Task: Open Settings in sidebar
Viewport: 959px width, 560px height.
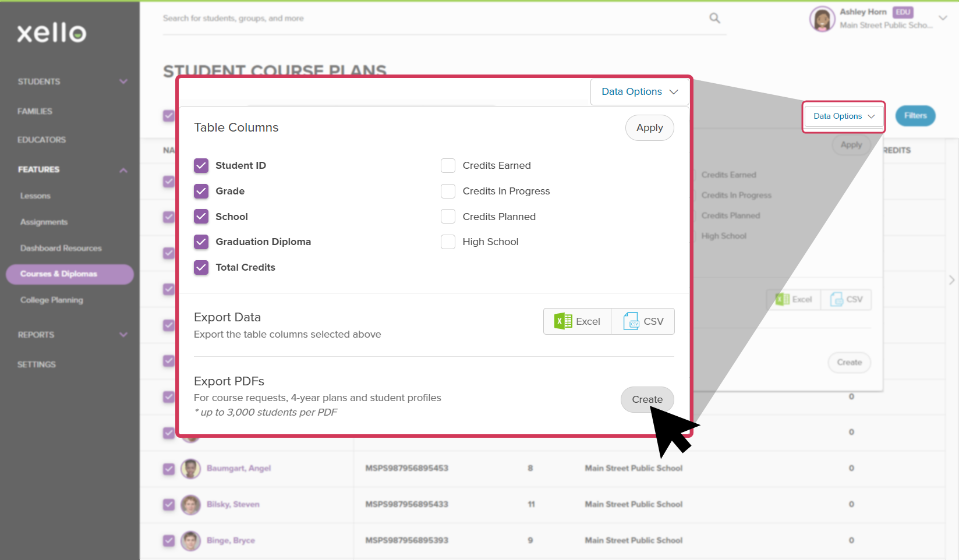Action: [x=37, y=364]
